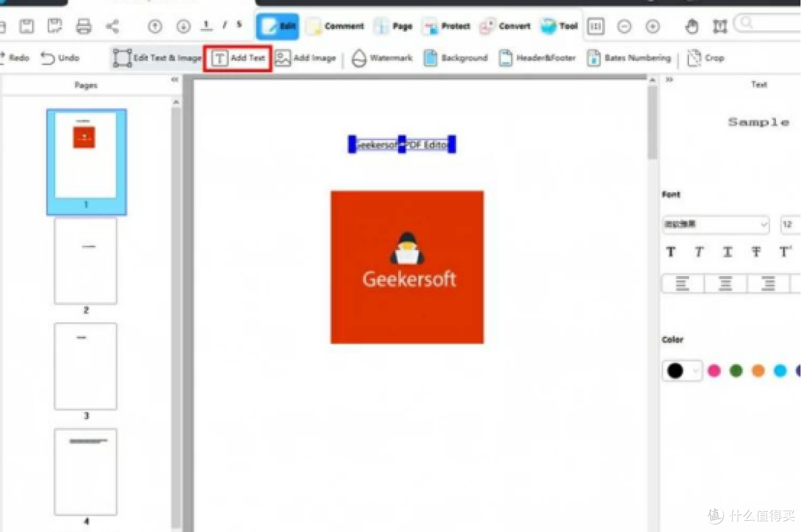802x532 pixels.
Task: Pick the pink color swatch
Action: coord(714,370)
